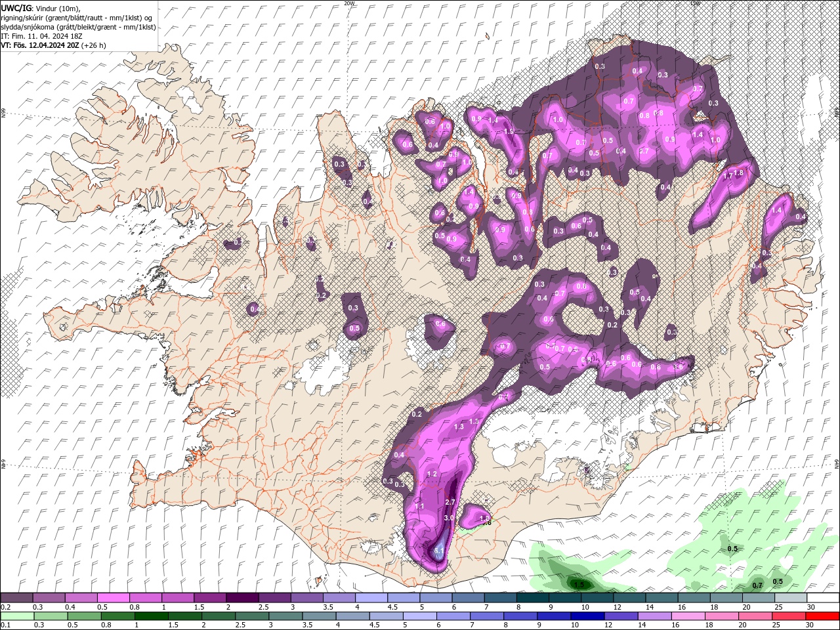
Task: Click the pale green rain swatch labeled 0.1
Action: (x=17, y=616)
